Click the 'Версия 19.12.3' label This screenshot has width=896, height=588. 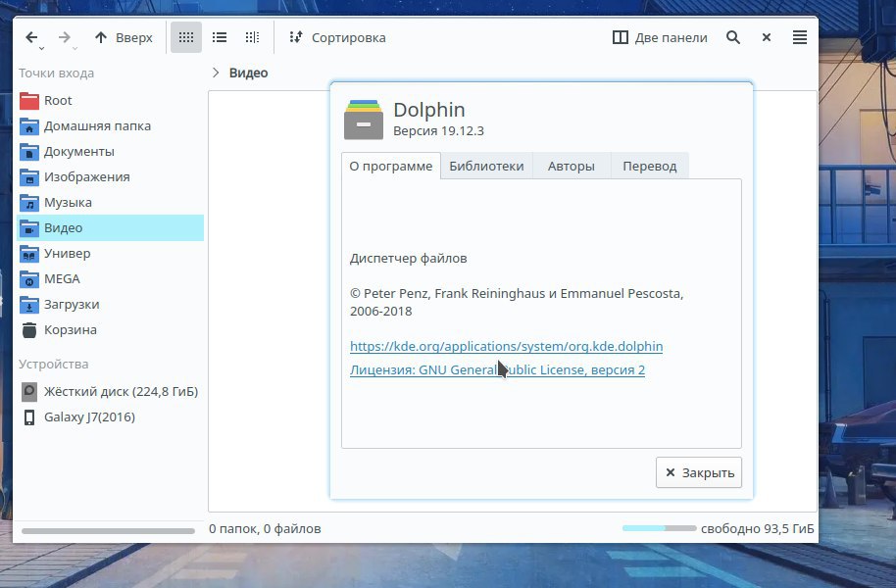(438, 131)
